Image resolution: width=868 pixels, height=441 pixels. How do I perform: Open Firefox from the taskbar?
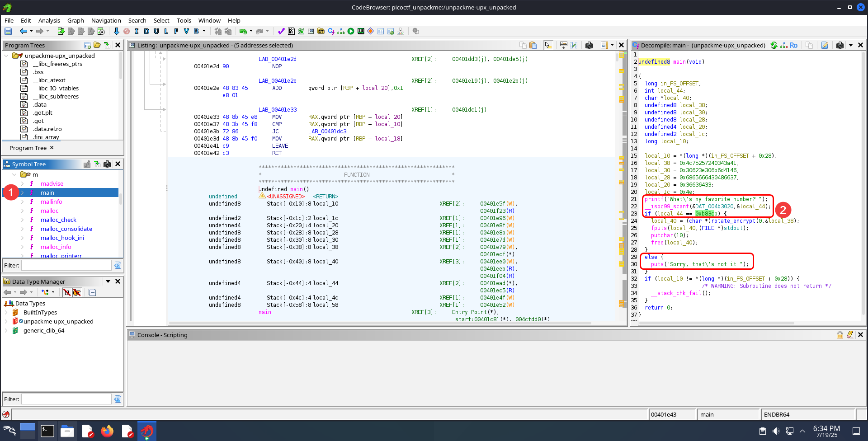pos(107,431)
